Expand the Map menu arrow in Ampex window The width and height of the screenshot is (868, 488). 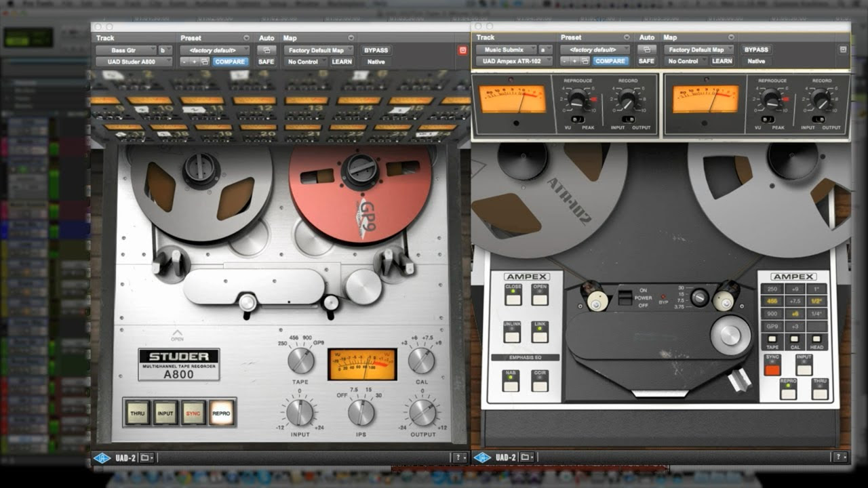731,37
